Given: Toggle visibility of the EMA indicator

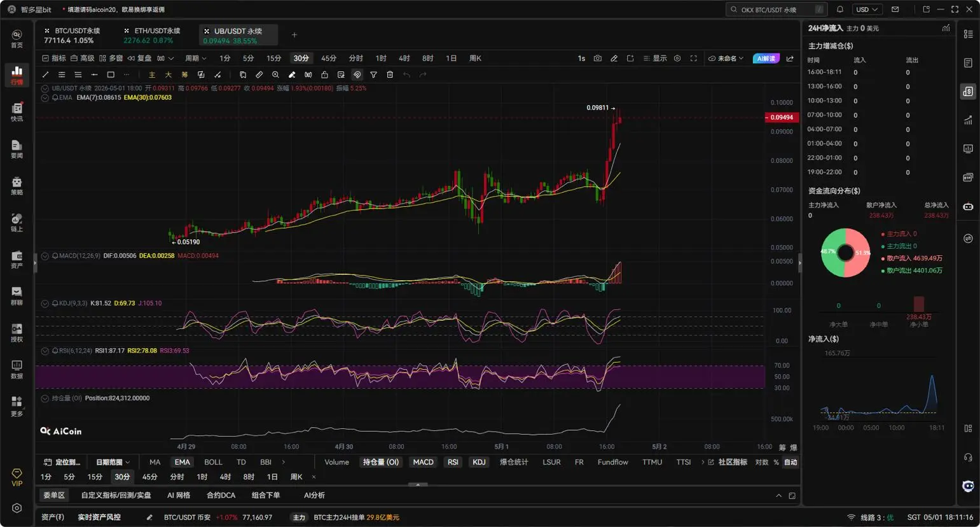Looking at the screenshot, I should point(45,97).
